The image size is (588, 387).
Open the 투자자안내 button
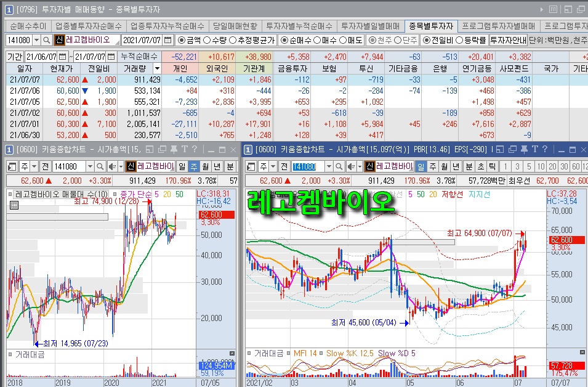(x=509, y=40)
